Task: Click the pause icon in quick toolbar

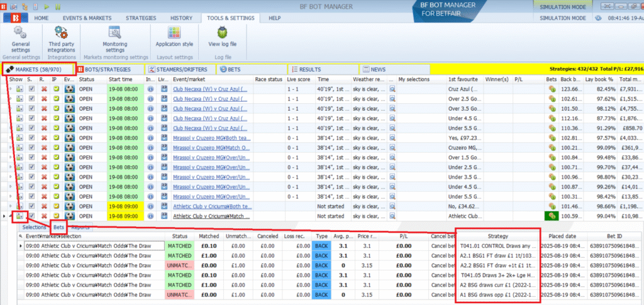Action: click(x=57, y=6)
